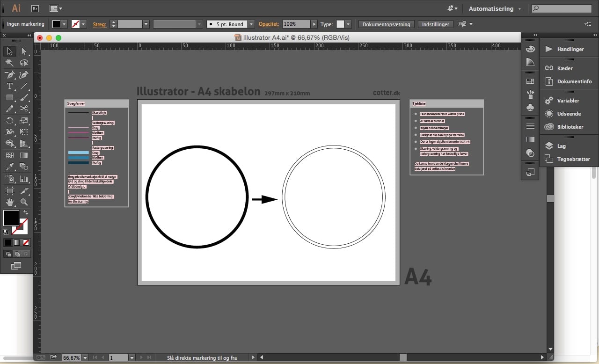
Task: Activate the Artboard tool
Action: pos(9,190)
